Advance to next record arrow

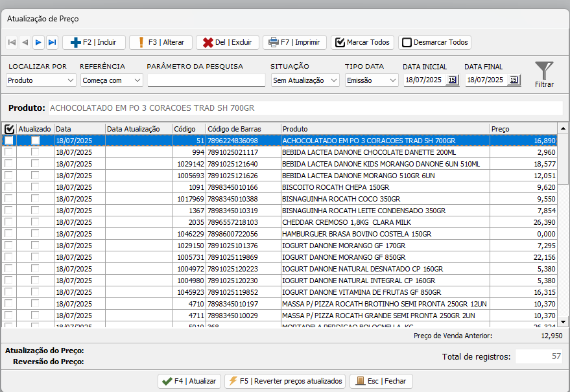(39, 43)
